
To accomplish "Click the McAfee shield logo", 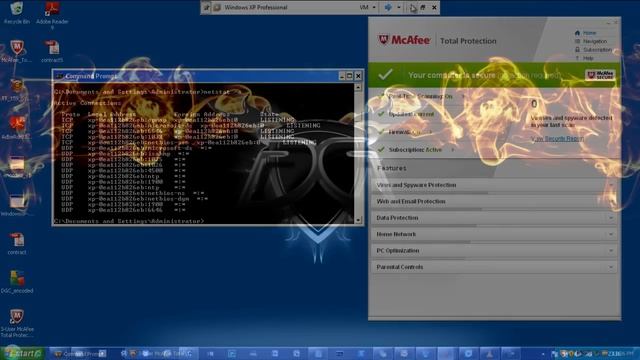I will coord(383,40).
